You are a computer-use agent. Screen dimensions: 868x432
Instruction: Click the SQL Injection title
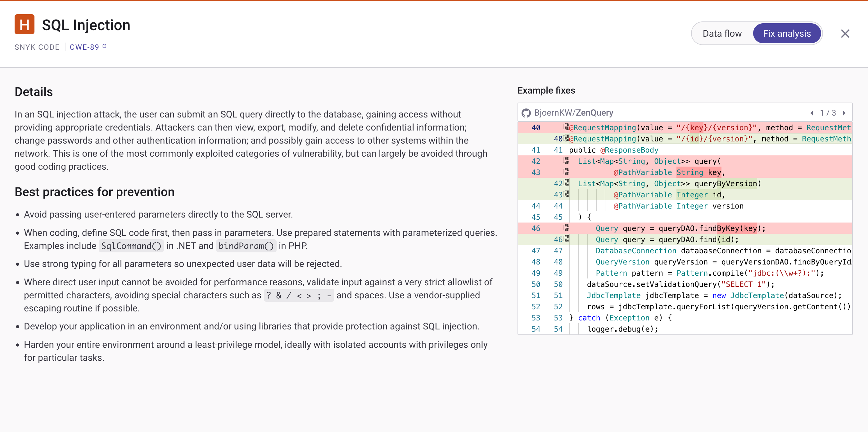tap(86, 25)
